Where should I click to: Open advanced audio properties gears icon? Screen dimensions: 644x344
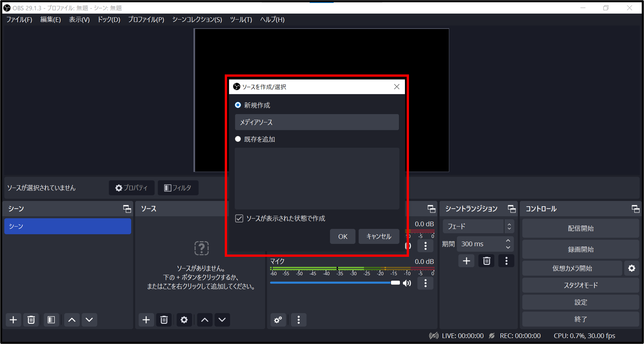(278, 320)
